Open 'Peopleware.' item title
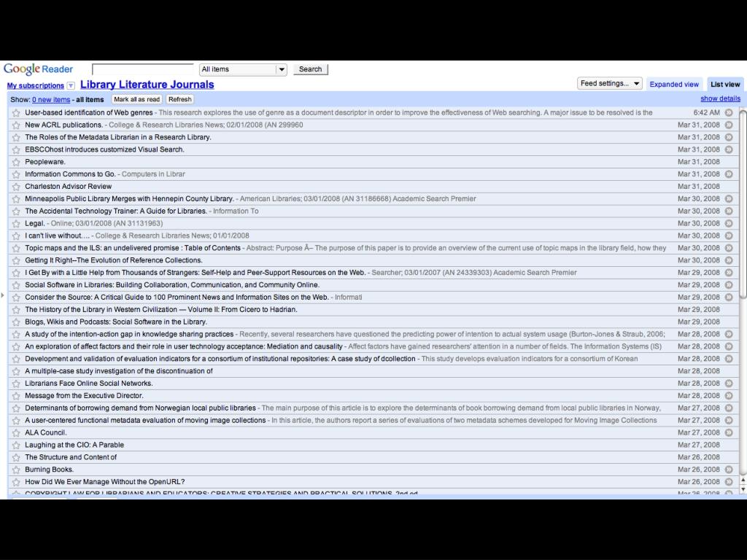The width and height of the screenshot is (747, 560). point(45,163)
